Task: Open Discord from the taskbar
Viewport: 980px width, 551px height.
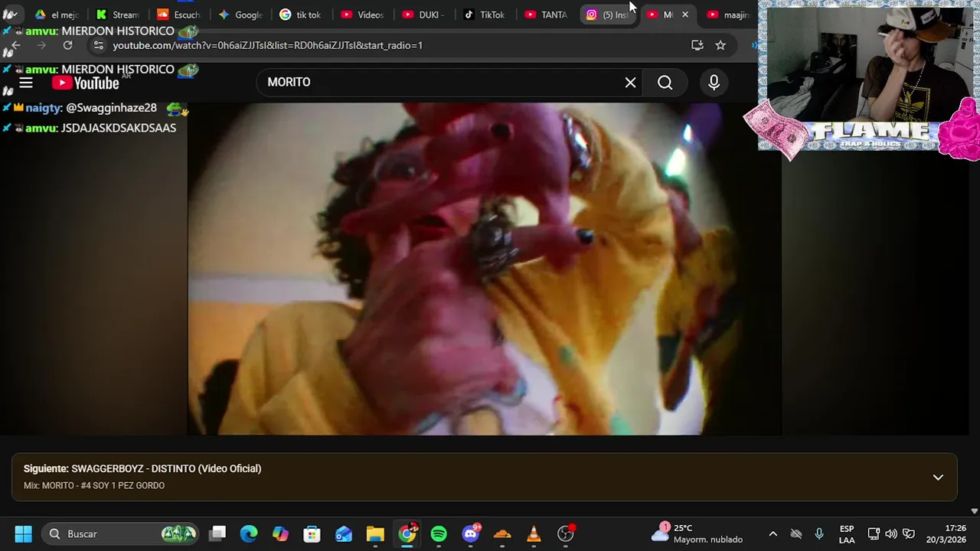Action: coord(471,533)
